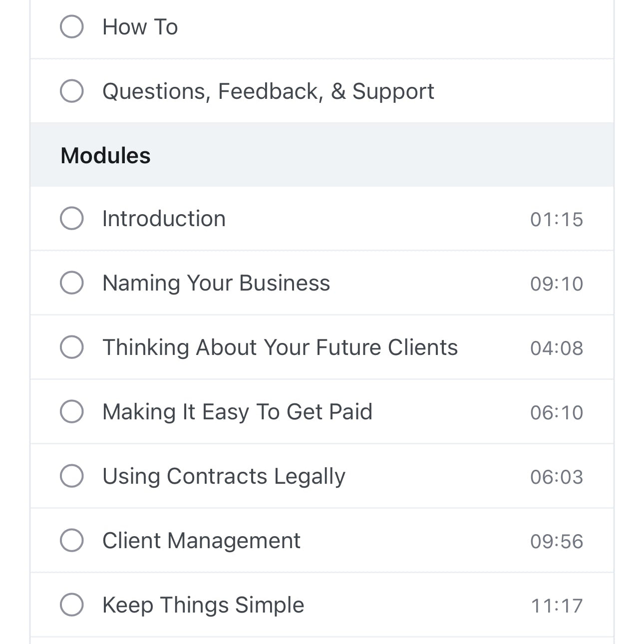Image resolution: width=644 pixels, height=644 pixels.
Task: Open the Using Contracts Legally module
Action: [x=223, y=476]
